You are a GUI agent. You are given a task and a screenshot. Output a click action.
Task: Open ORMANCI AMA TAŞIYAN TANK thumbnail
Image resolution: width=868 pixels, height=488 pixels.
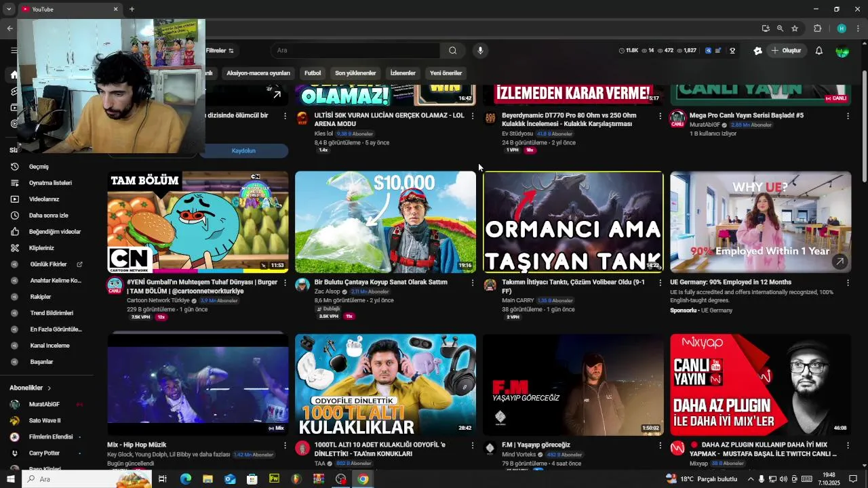pos(573,222)
